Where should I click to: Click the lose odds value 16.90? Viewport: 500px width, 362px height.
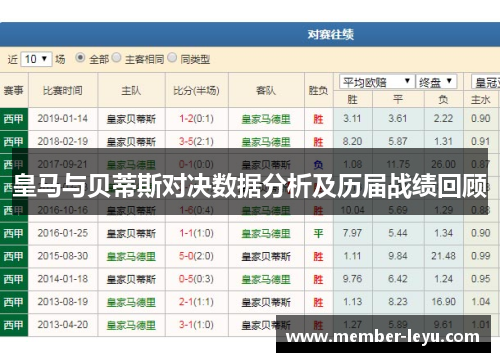pyautogui.click(x=443, y=302)
